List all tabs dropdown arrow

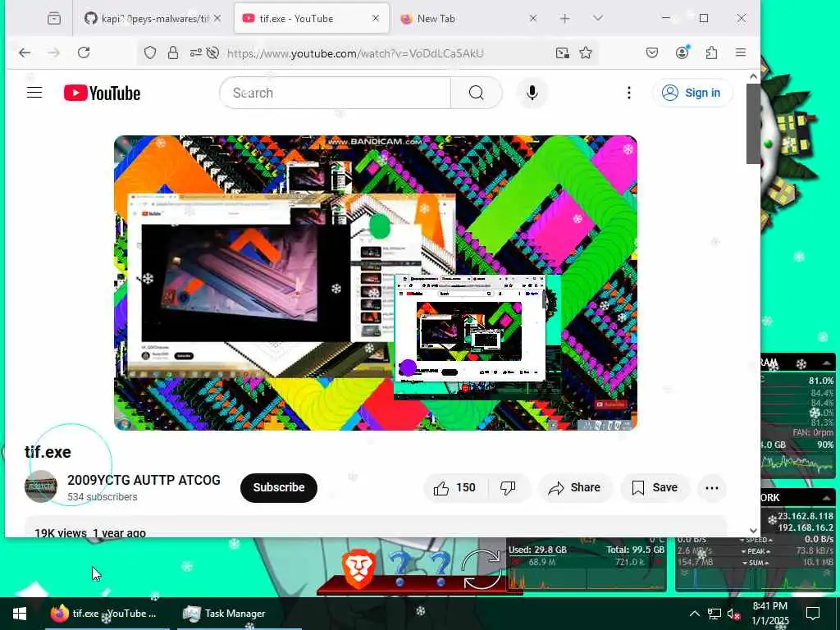point(598,18)
